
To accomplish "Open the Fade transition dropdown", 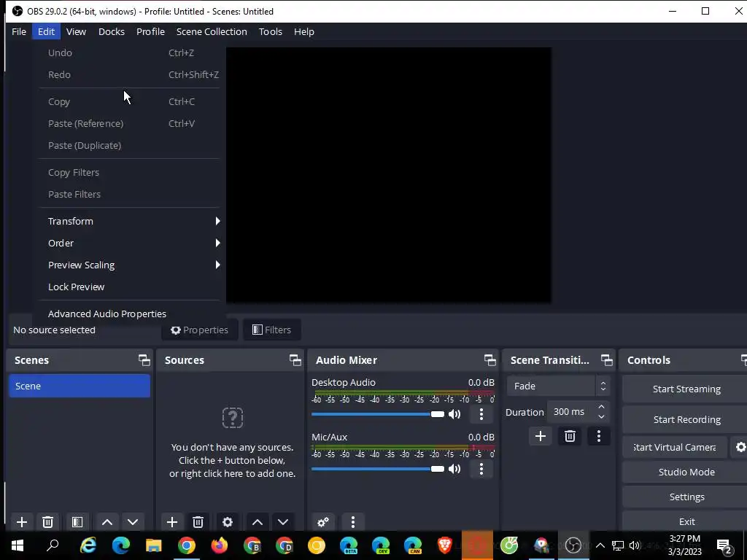I will click(558, 386).
